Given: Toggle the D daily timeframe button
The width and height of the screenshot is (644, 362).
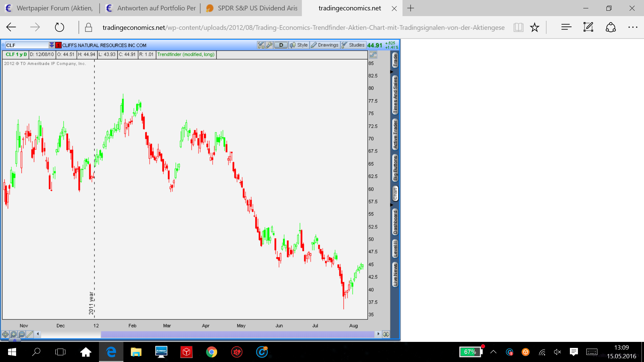Looking at the screenshot, I should click(x=281, y=45).
